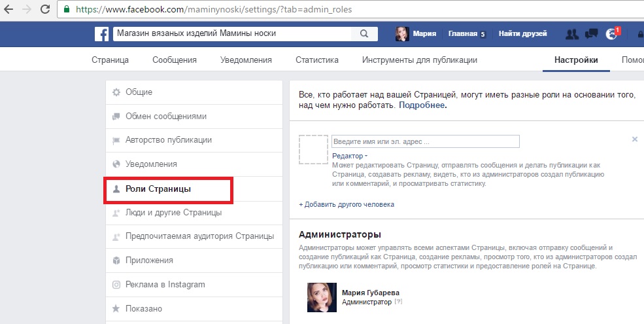This screenshot has height=324, width=644.
Task: Open the messages chat icon
Action: (x=592, y=34)
